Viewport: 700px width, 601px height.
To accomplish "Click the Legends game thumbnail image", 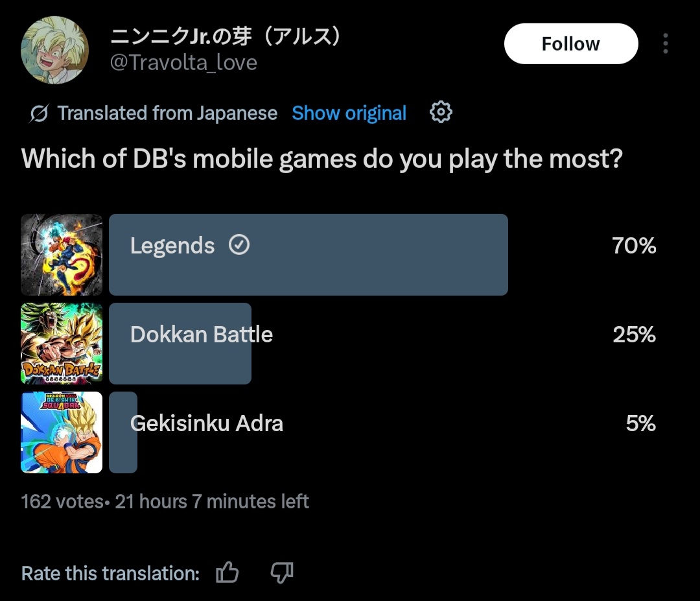I will click(62, 255).
